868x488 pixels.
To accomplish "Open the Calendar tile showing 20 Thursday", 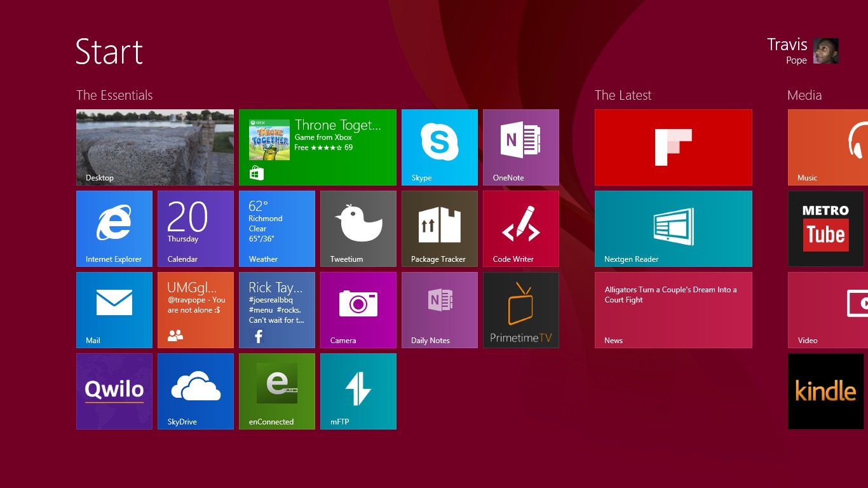I will (x=196, y=229).
